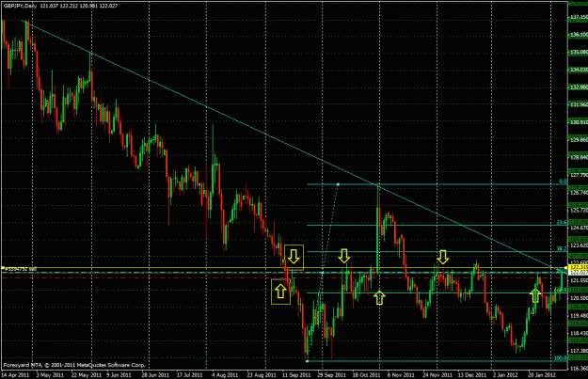This screenshot has width=588, height=379.
Task: Select the '3 May 2011' date label
Action: 50,375
